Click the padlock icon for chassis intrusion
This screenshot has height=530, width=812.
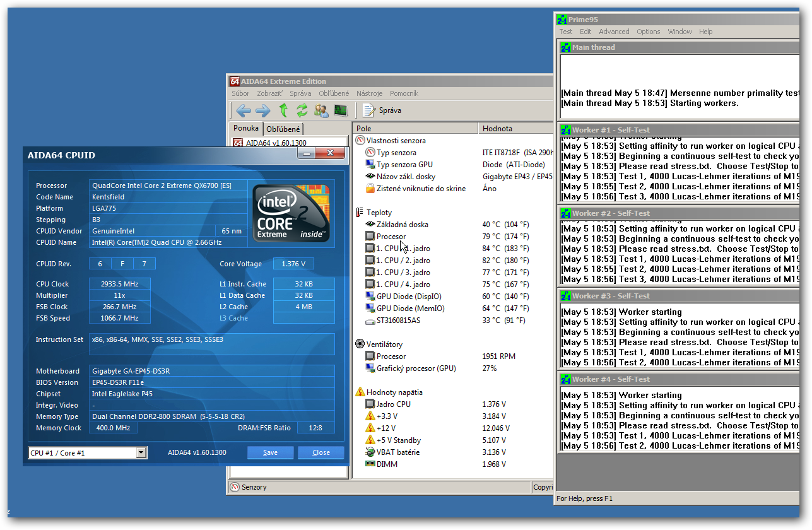[370, 189]
